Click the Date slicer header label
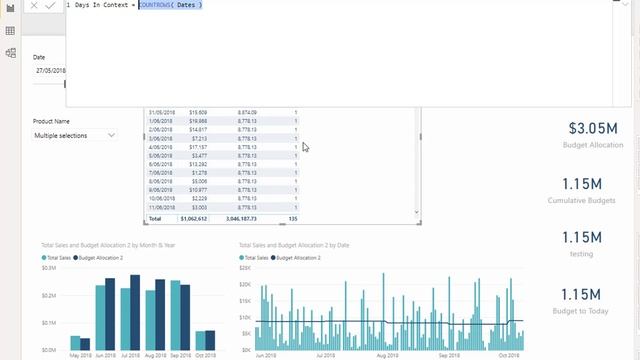The height and width of the screenshot is (360, 640). tap(39, 57)
